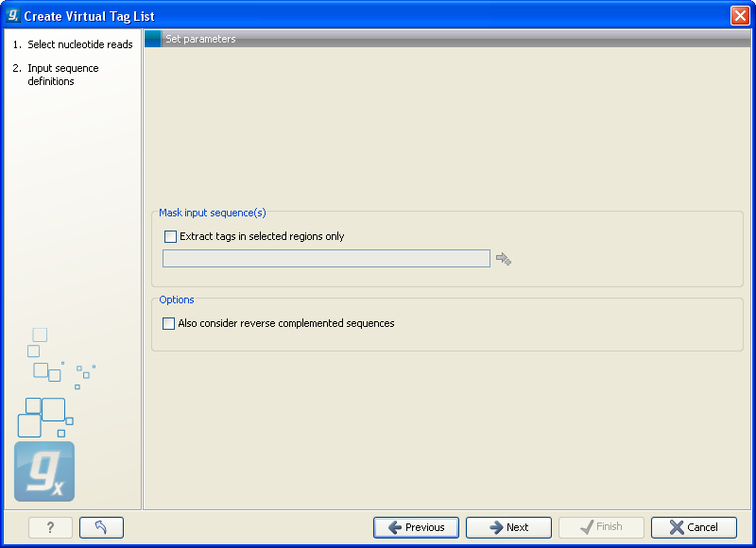This screenshot has width=756, height=548.
Task: Click the browse regions arrow icon
Action: point(503,259)
